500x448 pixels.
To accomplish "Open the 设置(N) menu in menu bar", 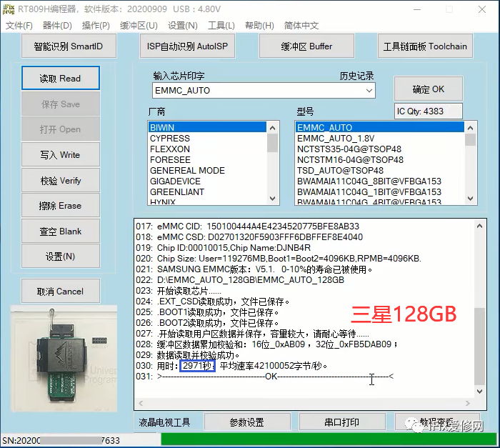I will (183, 25).
